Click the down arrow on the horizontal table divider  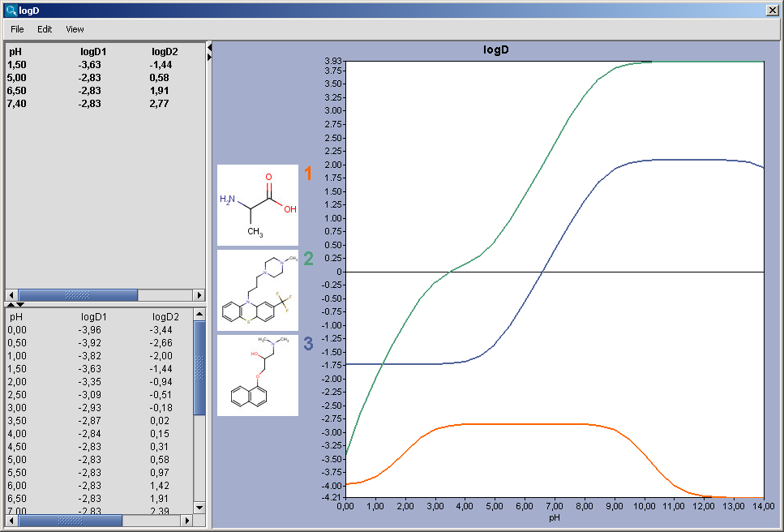(20, 304)
